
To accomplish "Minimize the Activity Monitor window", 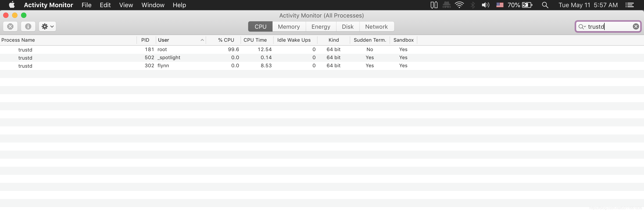I will pyautogui.click(x=15, y=15).
